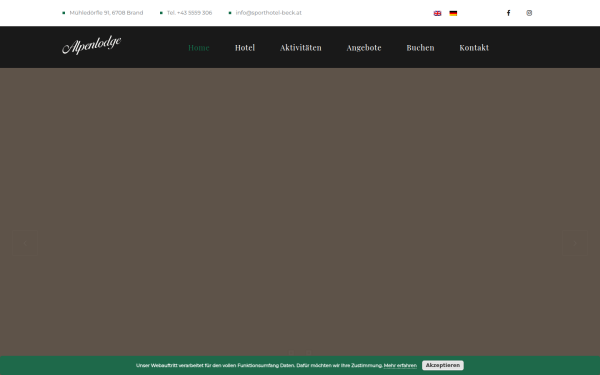Screen dimensions: 600x375
Task: Follow the Mehr erfahren link
Action: tap(400, 365)
